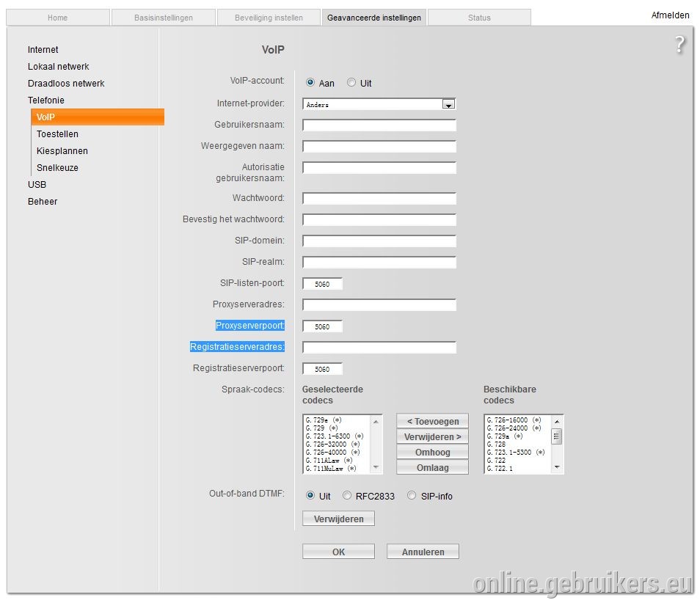Select G.729 (*) in selected codecs
The image size is (700, 600).
[321, 428]
